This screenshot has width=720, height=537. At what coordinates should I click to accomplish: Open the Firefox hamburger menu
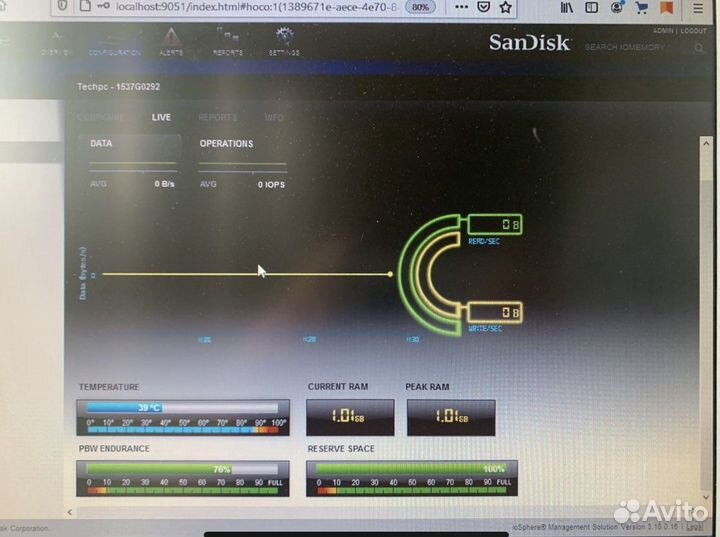tap(698, 8)
